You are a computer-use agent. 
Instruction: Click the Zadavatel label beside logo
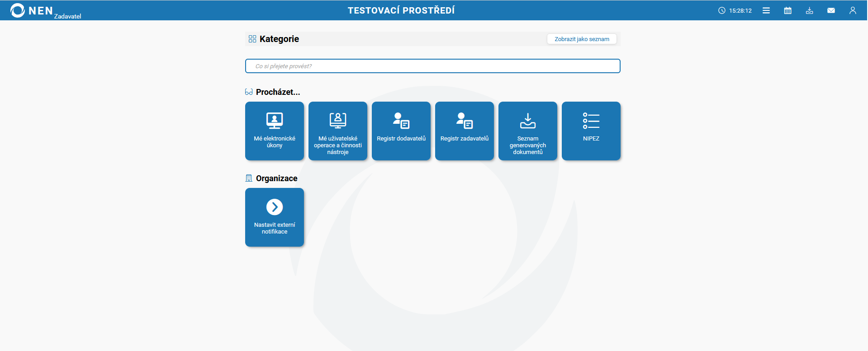68,16
